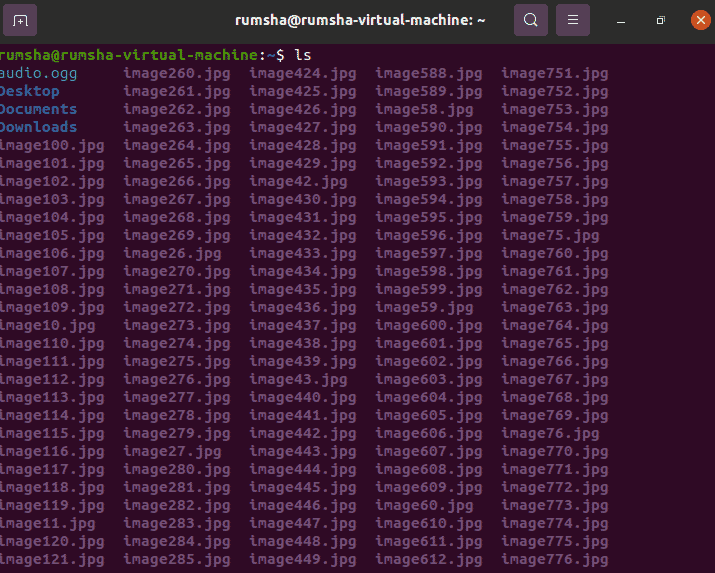Click image76.jpg in the listing

tap(550, 434)
